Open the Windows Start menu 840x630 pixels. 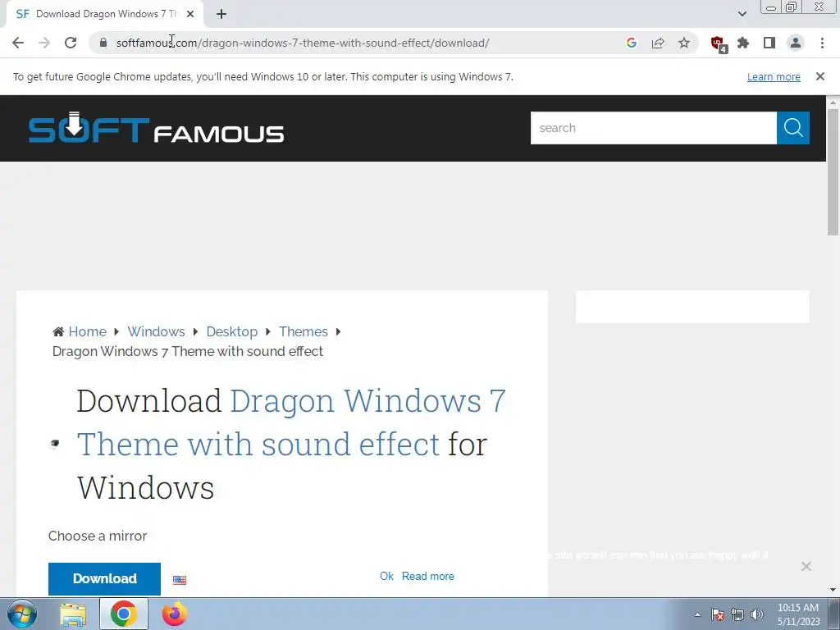point(22,614)
